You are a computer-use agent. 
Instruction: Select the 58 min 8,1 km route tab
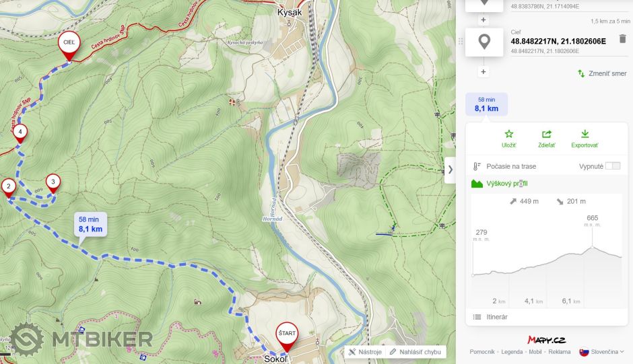click(486, 104)
